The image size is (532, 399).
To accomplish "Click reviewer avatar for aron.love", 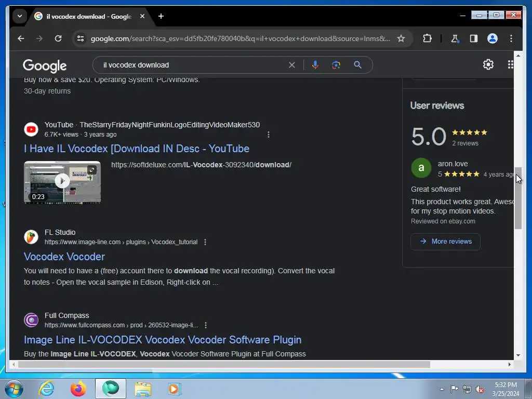I will coord(421,168).
